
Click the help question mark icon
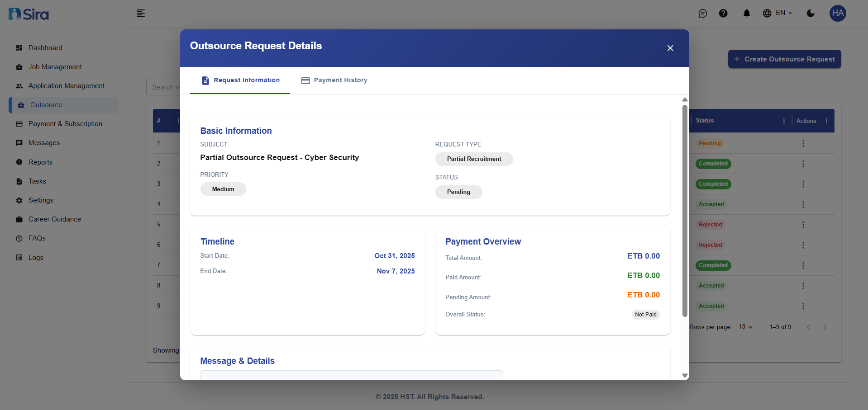(x=724, y=14)
